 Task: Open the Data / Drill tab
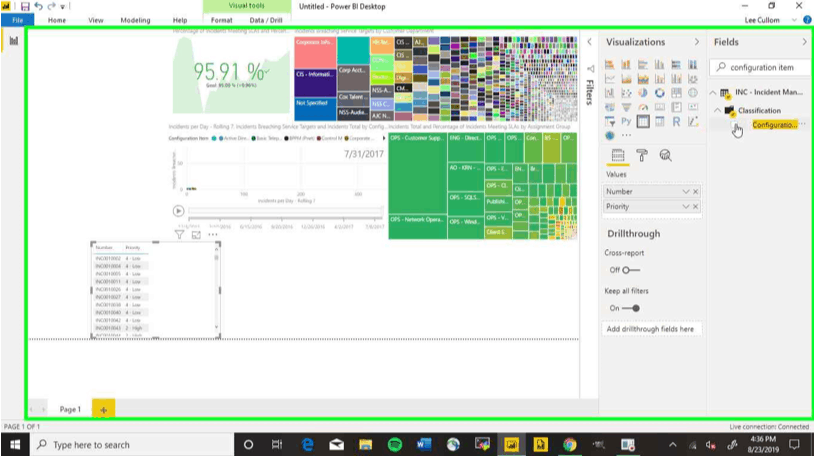coord(265,20)
